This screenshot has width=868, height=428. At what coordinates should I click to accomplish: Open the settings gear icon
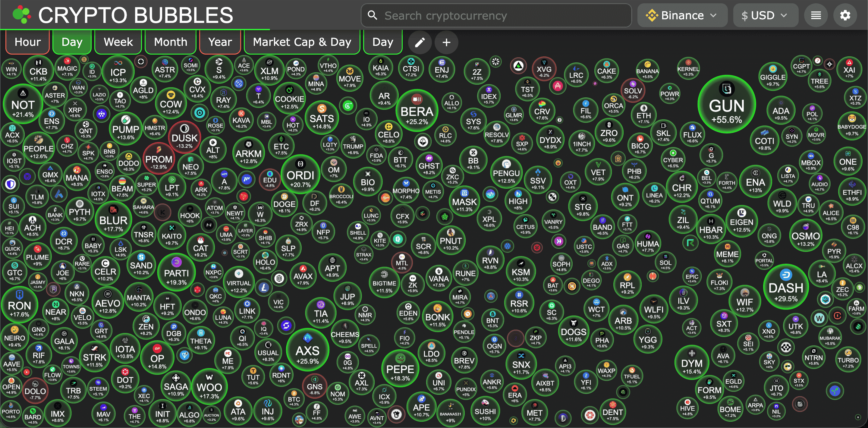845,15
